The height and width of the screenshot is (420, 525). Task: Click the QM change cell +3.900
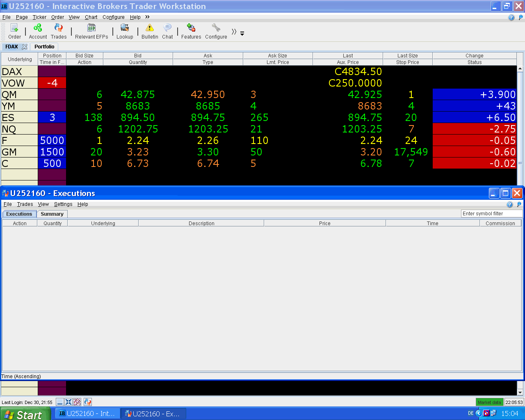pyautogui.click(x=475, y=94)
